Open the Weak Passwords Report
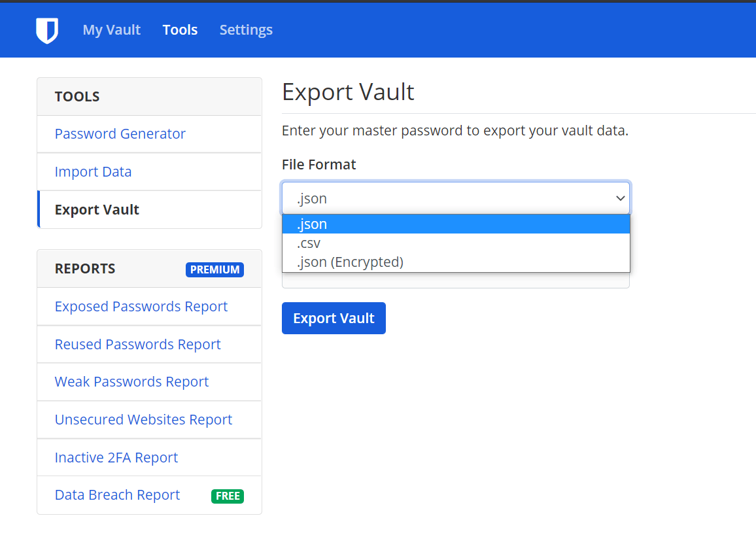Viewport: 756px width, 554px height. pos(131,382)
